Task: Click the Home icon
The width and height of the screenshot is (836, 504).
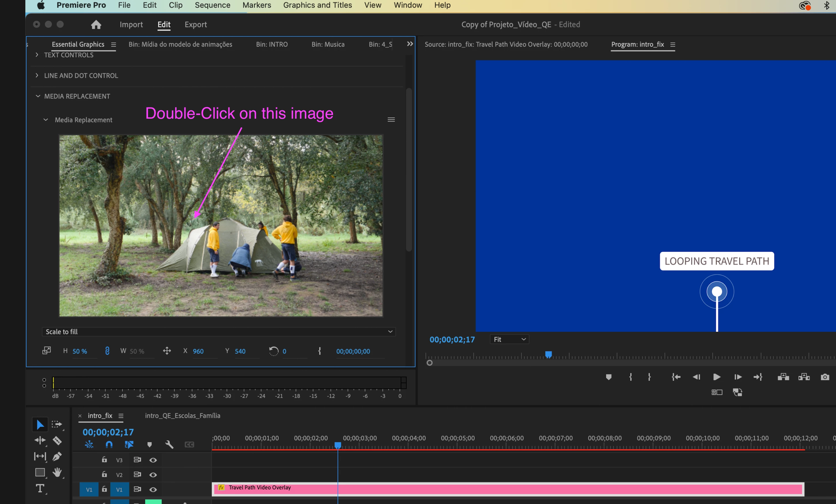Action: coord(96,24)
